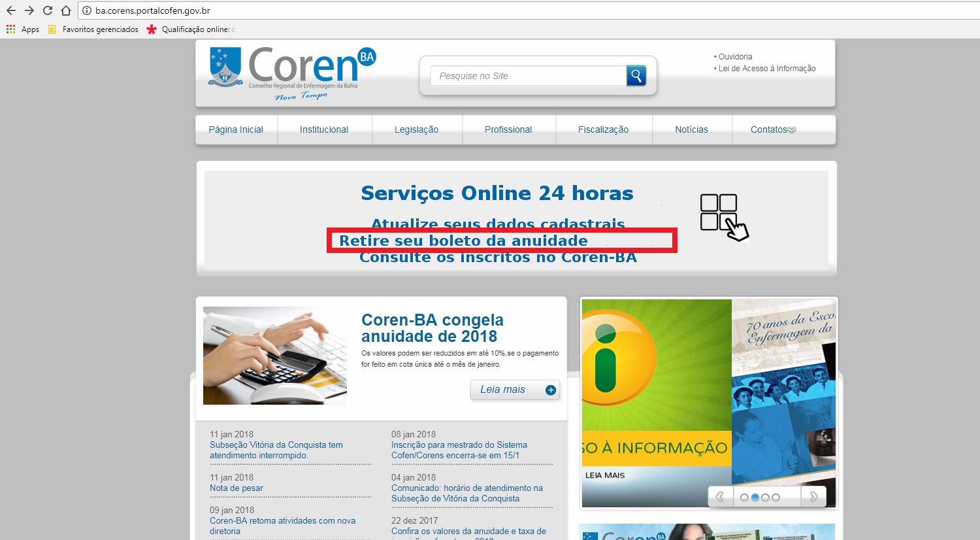Select the third carousel slide dot

[765, 498]
